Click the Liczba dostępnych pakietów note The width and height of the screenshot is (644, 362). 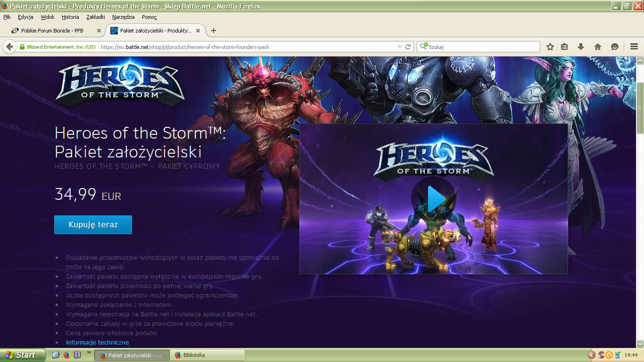click(153, 295)
